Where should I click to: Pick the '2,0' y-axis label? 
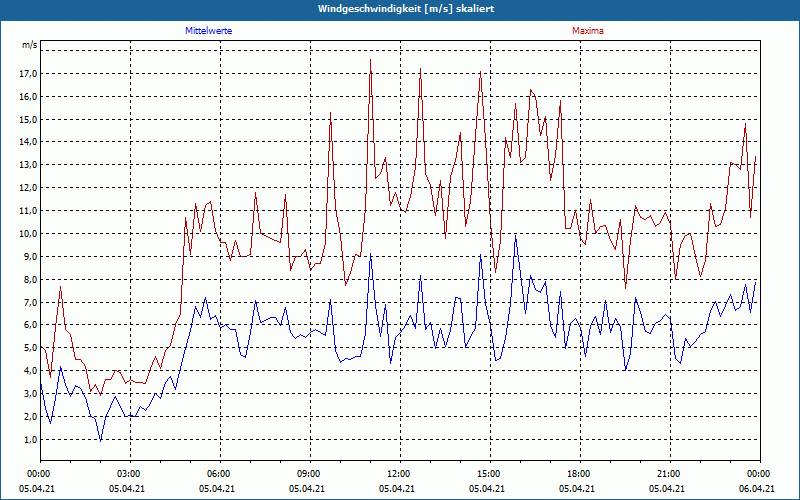click(31, 416)
